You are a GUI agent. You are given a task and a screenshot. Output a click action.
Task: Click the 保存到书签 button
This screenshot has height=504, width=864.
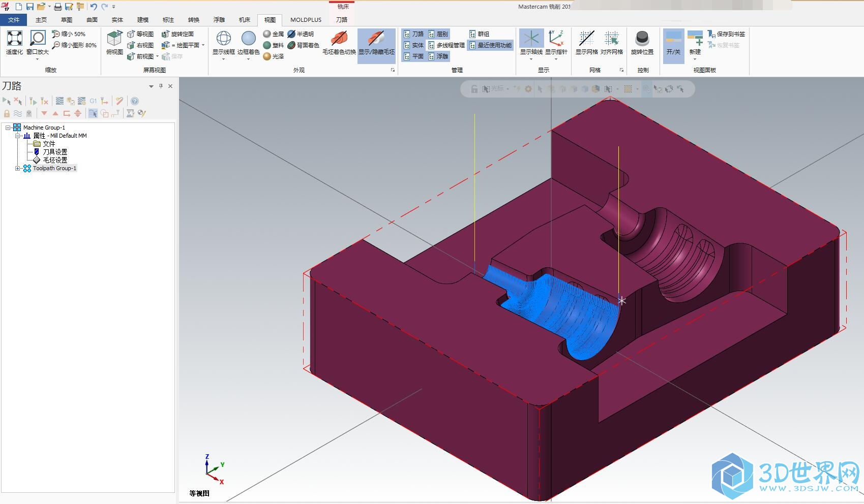(x=726, y=34)
